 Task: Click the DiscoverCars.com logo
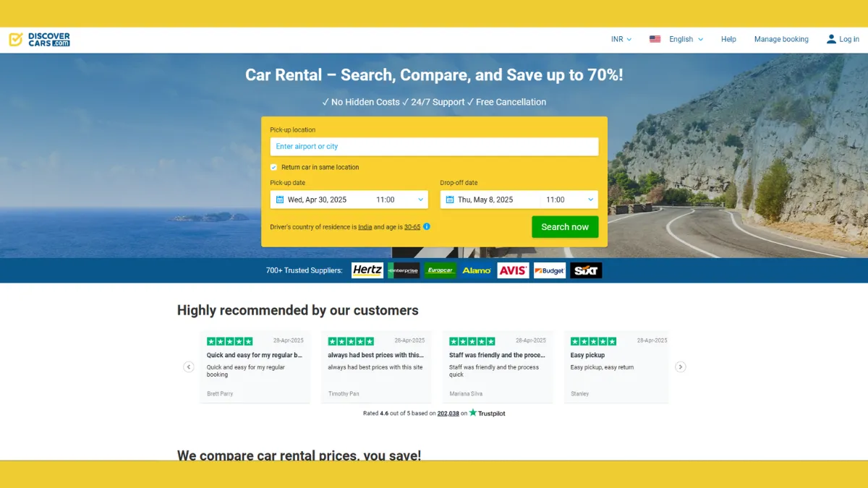click(x=40, y=39)
